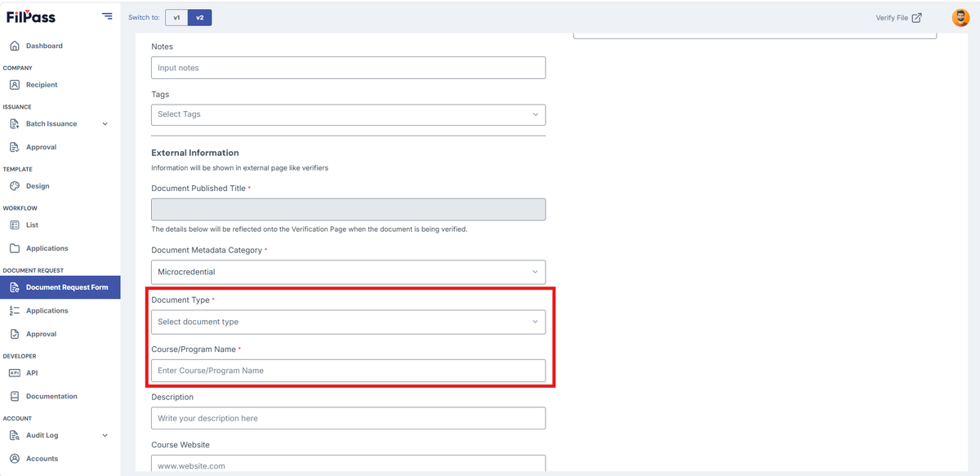Click the Audit Log icon
This screenshot has width=980, height=476.
click(x=14, y=435)
